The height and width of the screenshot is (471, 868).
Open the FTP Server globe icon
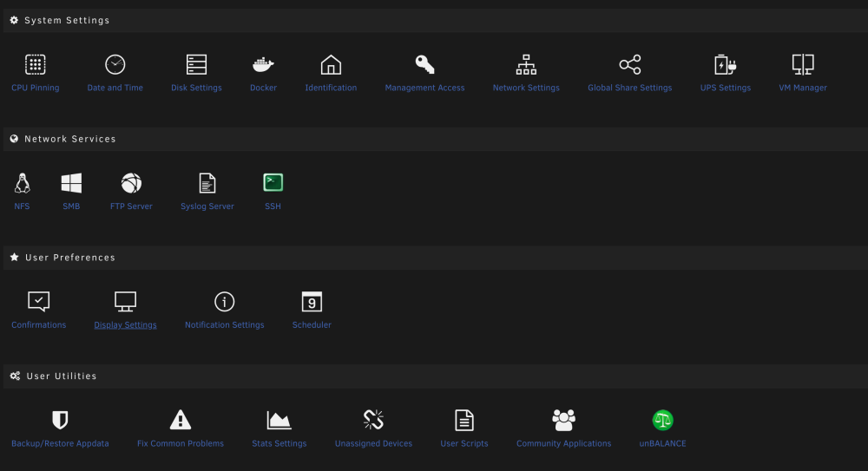click(x=131, y=183)
